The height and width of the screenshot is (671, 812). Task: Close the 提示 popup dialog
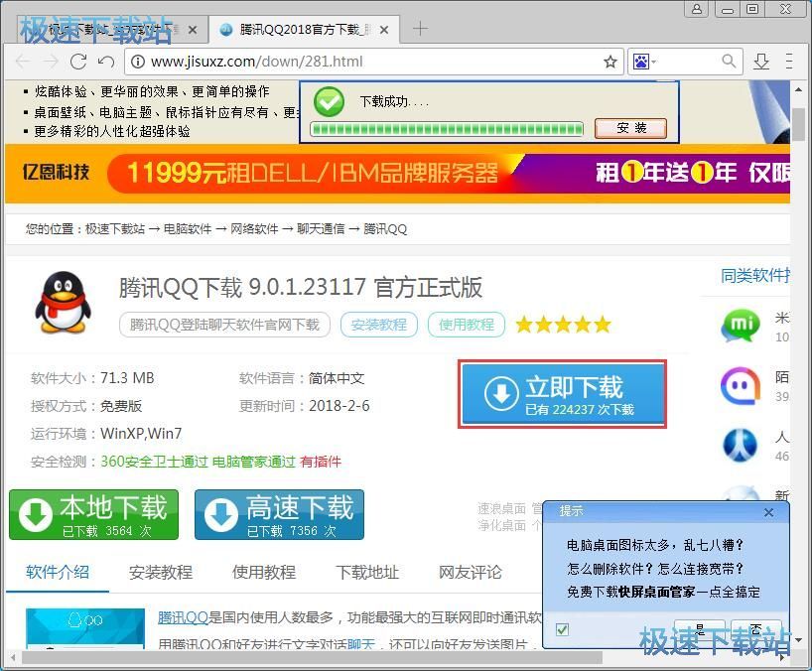click(768, 512)
